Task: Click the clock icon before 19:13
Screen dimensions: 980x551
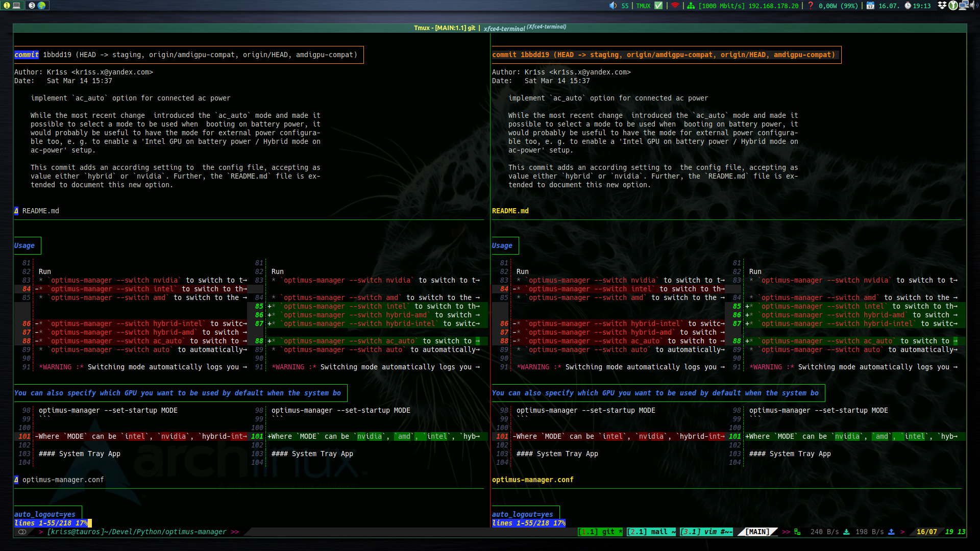Action: pos(908,6)
